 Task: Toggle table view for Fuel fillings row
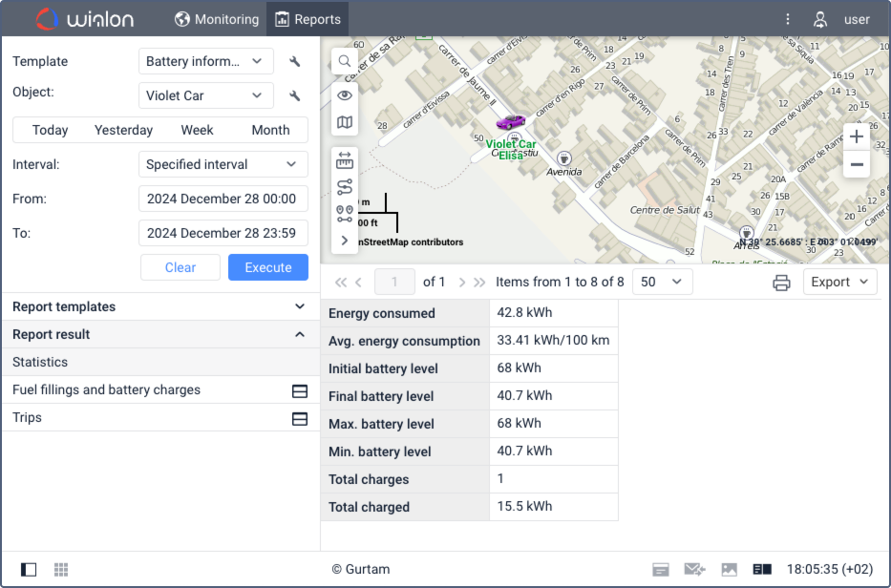(299, 390)
